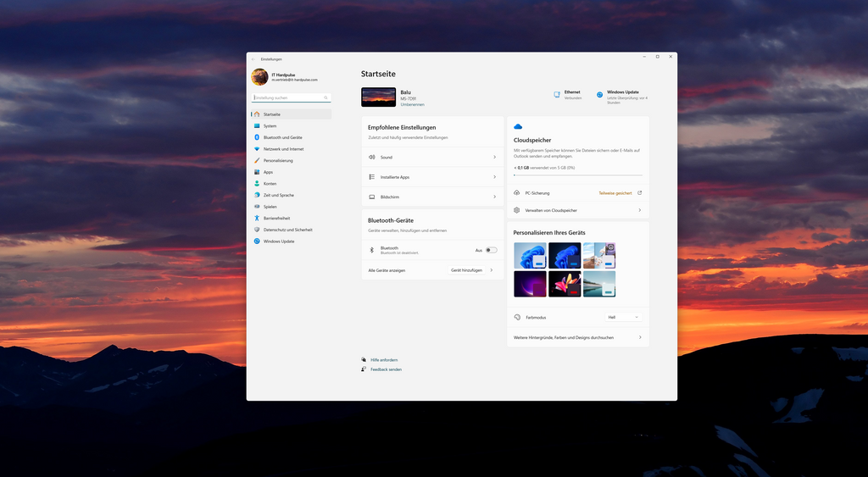Click the user profile avatar picture
868x477 pixels.
pyautogui.click(x=259, y=77)
